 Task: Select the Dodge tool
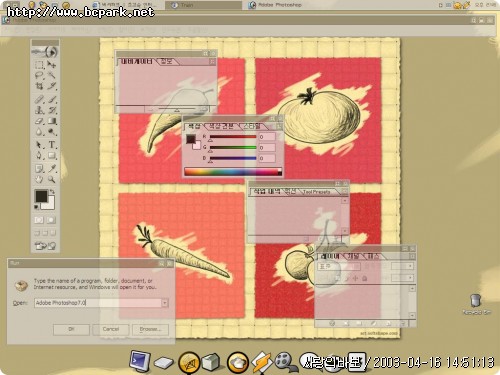click(x=51, y=132)
